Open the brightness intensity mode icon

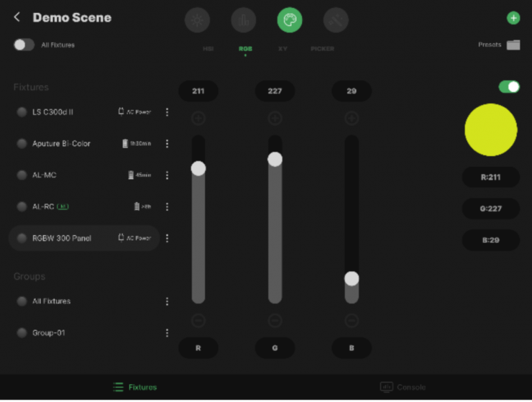198,20
